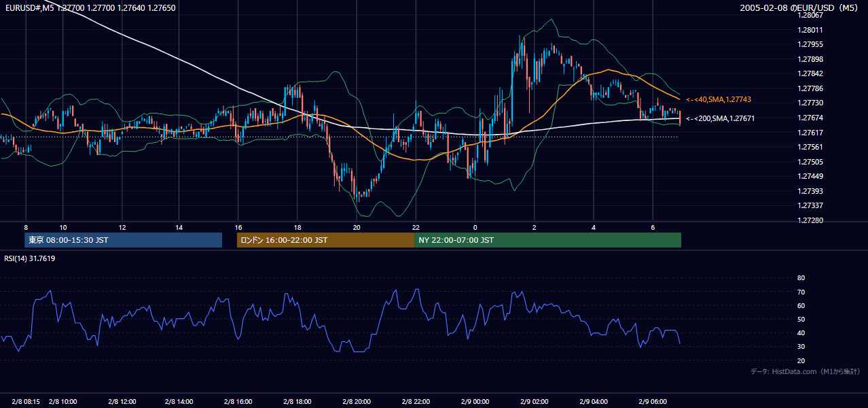Screen dimensions: 868x408
Task: Click price level 1.27955 on the axis
Action: tap(810, 45)
